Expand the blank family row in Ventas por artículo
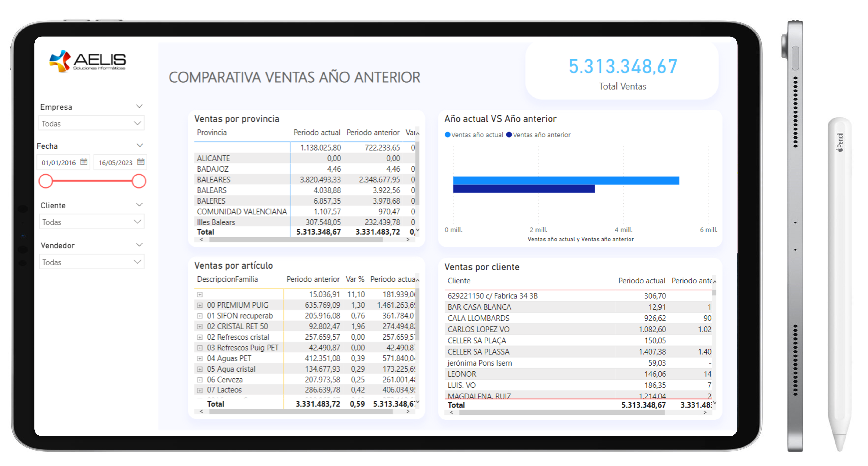Viewport: 868px width, 466px height. click(200, 295)
